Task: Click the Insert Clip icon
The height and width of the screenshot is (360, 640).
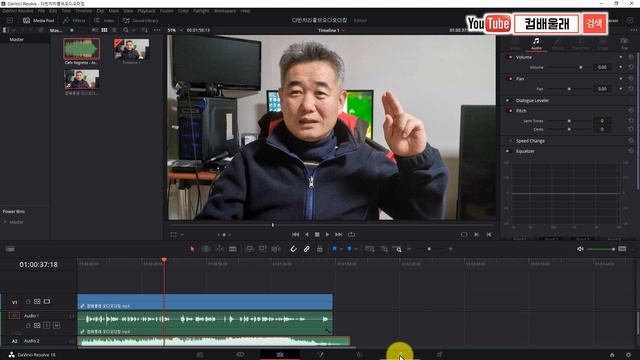Action: tap(249, 249)
